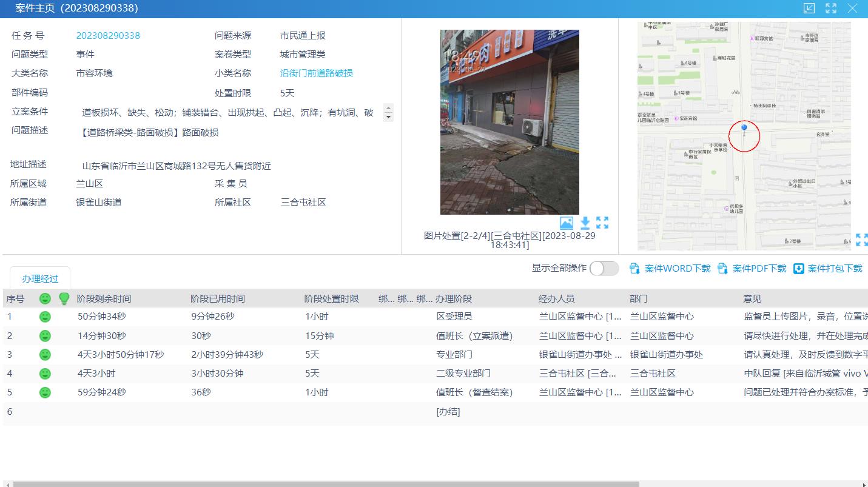The width and height of the screenshot is (868, 487).
Task: Click the 2小时39分钟43秒 elapsed time cell
Action: [x=227, y=354]
